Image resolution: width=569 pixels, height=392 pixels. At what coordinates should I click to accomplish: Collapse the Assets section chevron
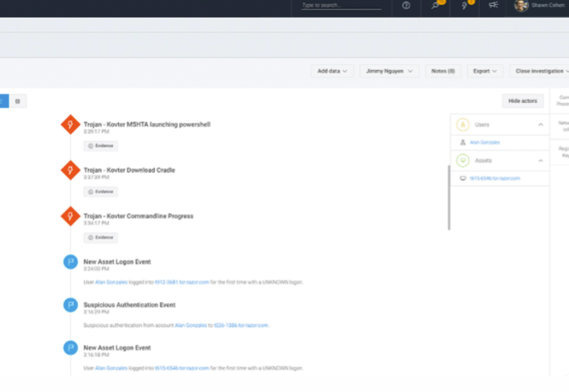point(541,160)
